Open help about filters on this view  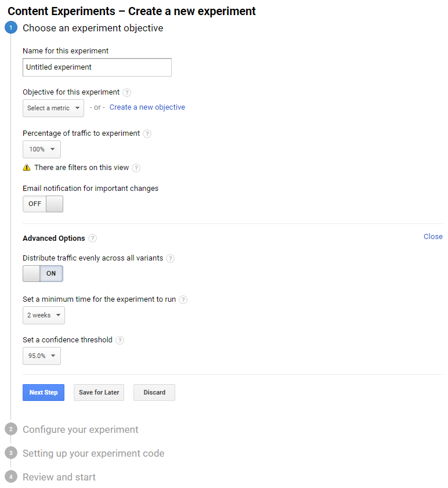pyautogui.click(x=136, y=167)
